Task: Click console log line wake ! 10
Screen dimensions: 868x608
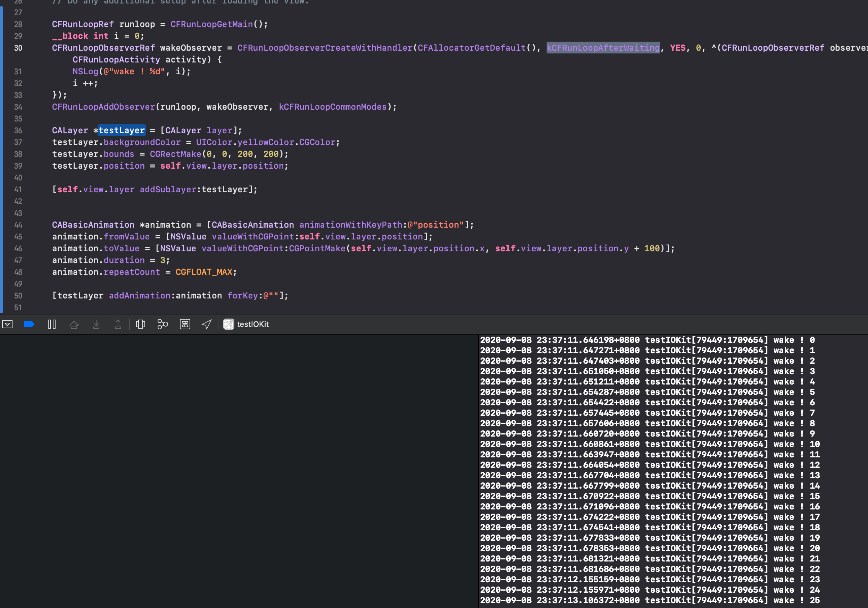Action: click(650, 444)
